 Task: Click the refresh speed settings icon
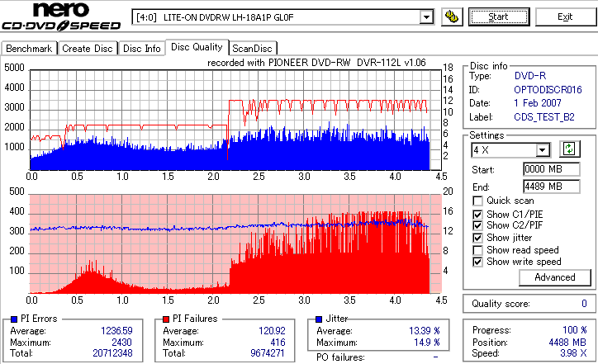tap(569, 149)
